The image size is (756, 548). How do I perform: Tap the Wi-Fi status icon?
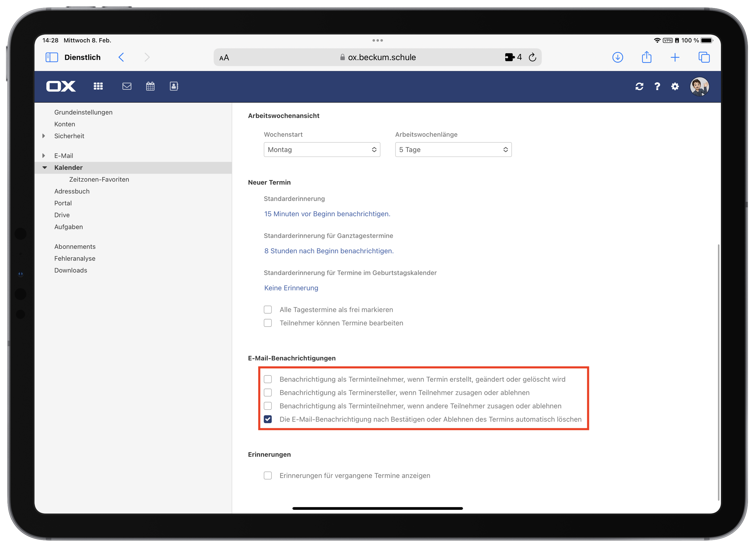tap(657, 40)
